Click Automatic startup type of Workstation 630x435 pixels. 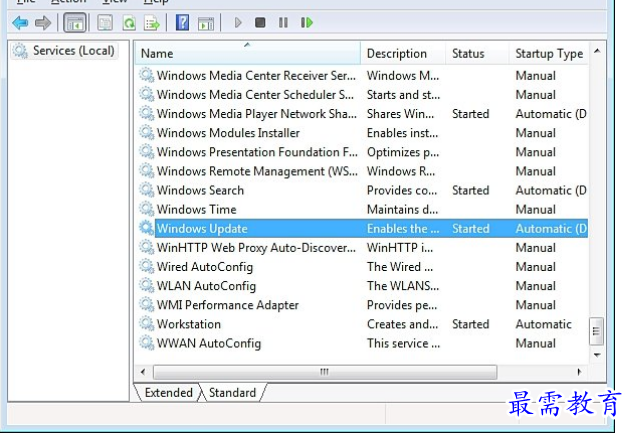[543, 324]
